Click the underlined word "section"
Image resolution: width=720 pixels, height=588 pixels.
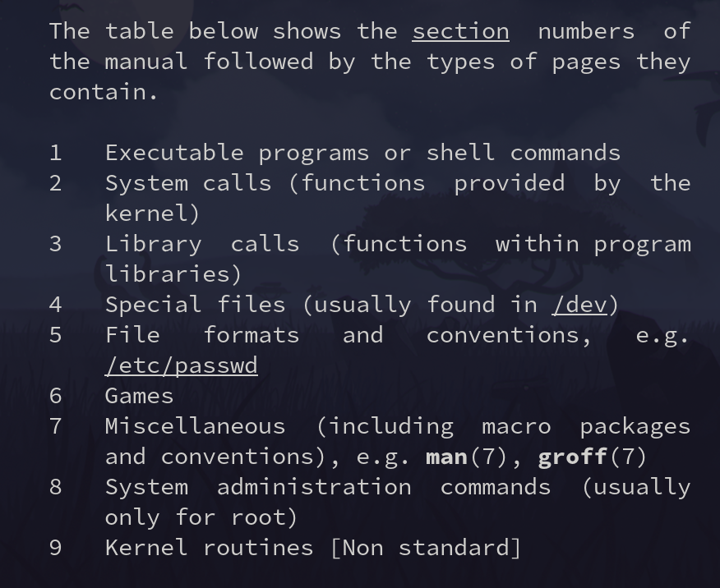[460, 31]
